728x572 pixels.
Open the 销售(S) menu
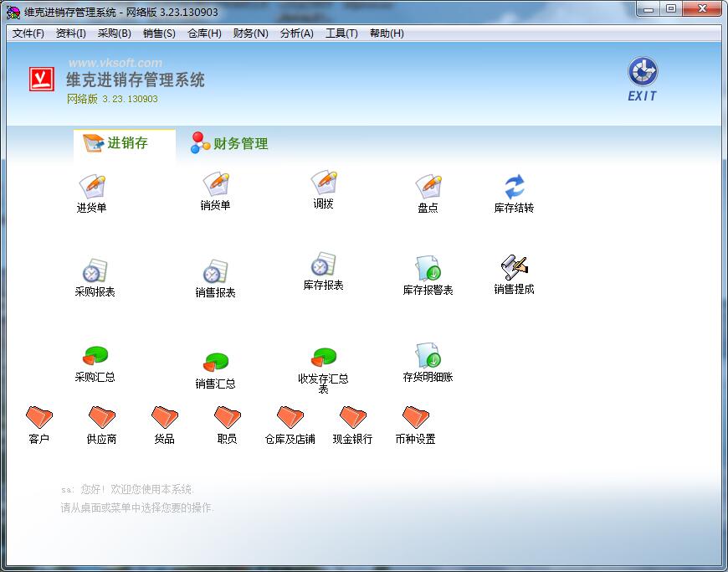pos(159,33)
